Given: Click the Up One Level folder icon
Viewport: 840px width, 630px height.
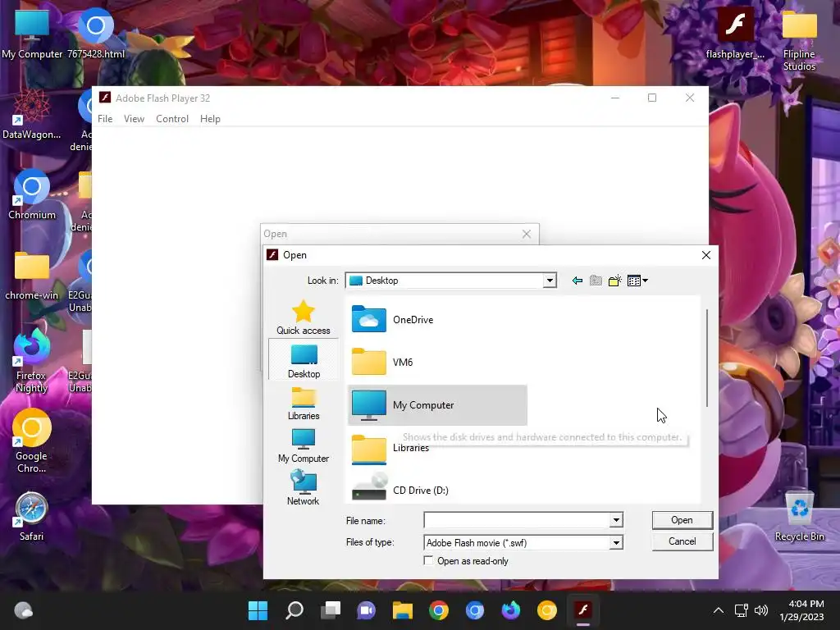Looking at the screenshot, I should pos(596,281).
